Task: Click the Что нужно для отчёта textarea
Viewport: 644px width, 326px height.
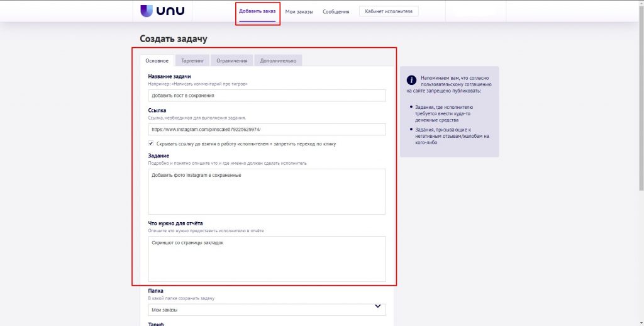Action: coord(267,259)
